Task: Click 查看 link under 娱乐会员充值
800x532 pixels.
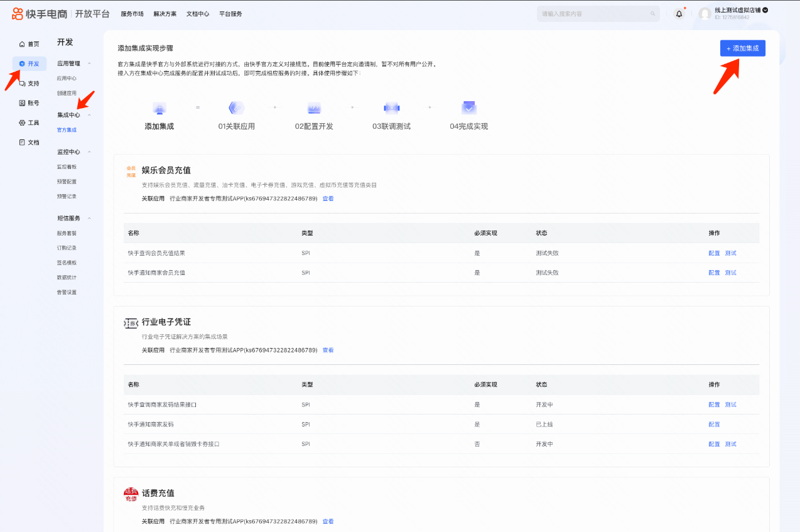Action: pos(328,198)
